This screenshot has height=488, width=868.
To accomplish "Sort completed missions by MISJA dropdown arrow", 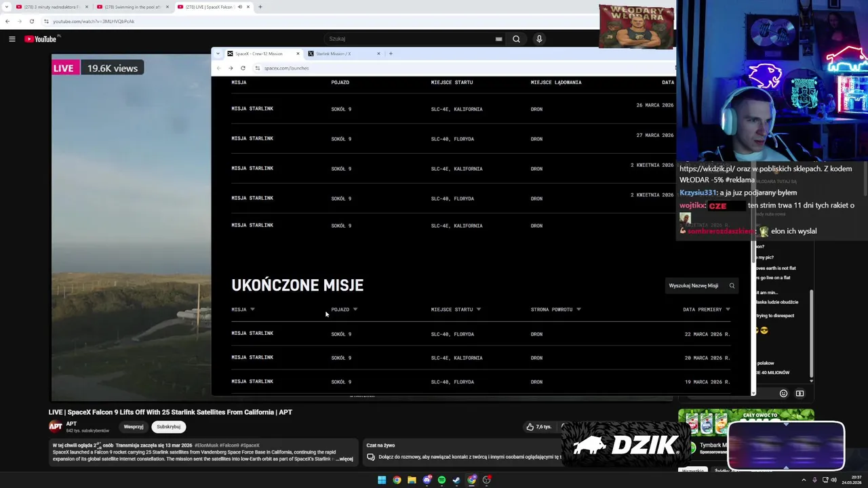I will pos(252,309).
